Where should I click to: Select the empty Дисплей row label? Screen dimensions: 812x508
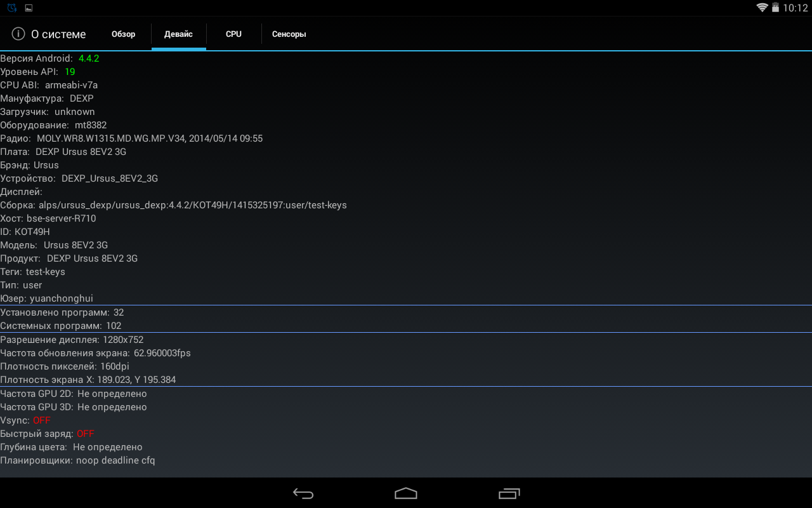[x=22, y=192]
